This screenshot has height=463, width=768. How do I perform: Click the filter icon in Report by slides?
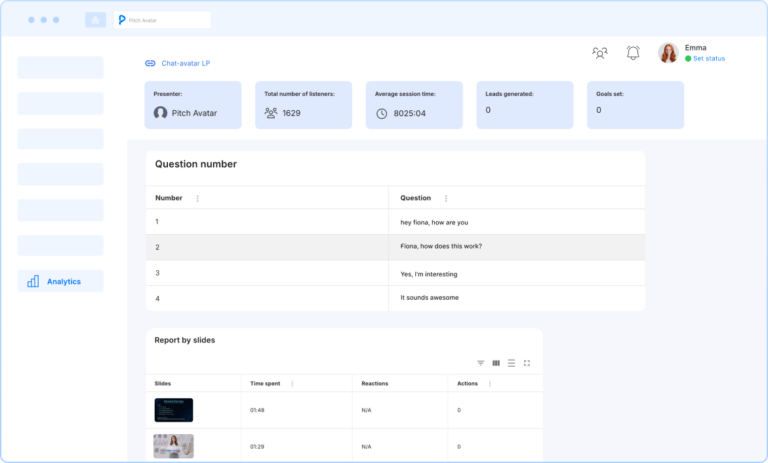coord(481,363)
